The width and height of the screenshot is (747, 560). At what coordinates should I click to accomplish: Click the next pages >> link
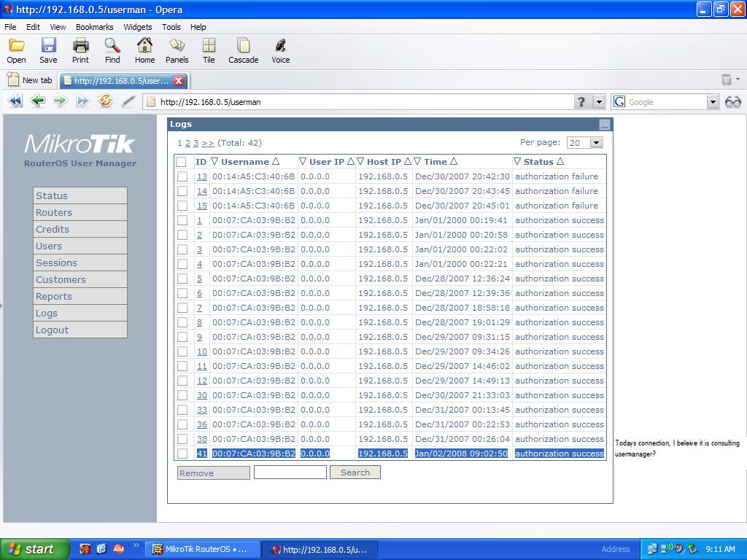(x=208, y=143)
